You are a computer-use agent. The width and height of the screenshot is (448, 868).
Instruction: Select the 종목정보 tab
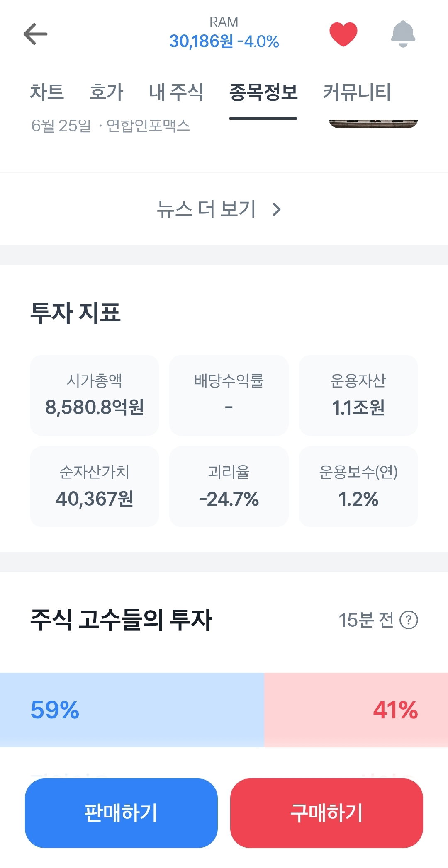263,92
